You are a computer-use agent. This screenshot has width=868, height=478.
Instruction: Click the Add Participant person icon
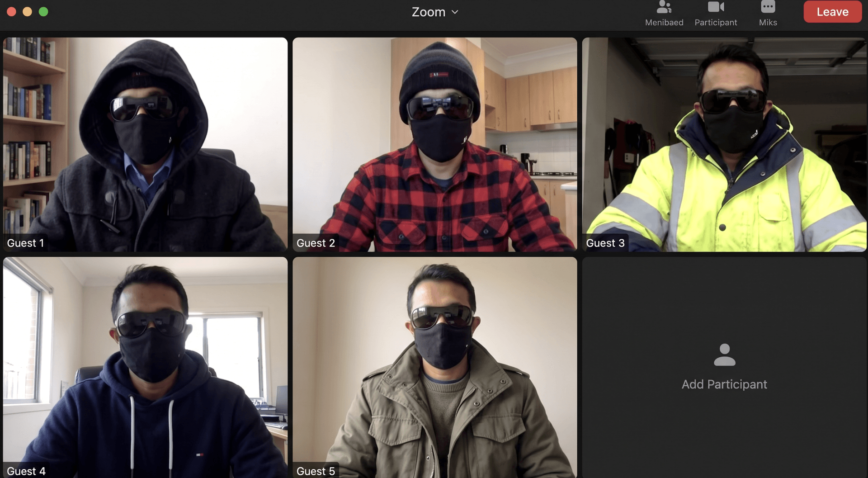point(724,355)
